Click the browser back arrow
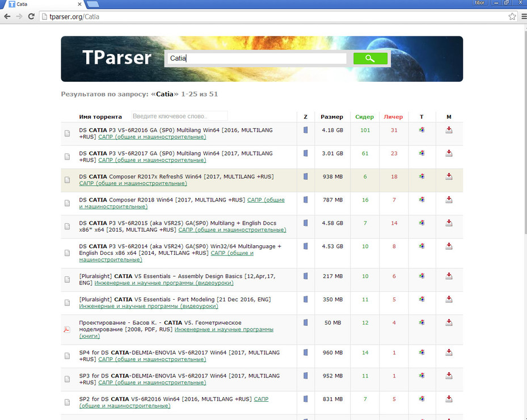 coord(7,16)
